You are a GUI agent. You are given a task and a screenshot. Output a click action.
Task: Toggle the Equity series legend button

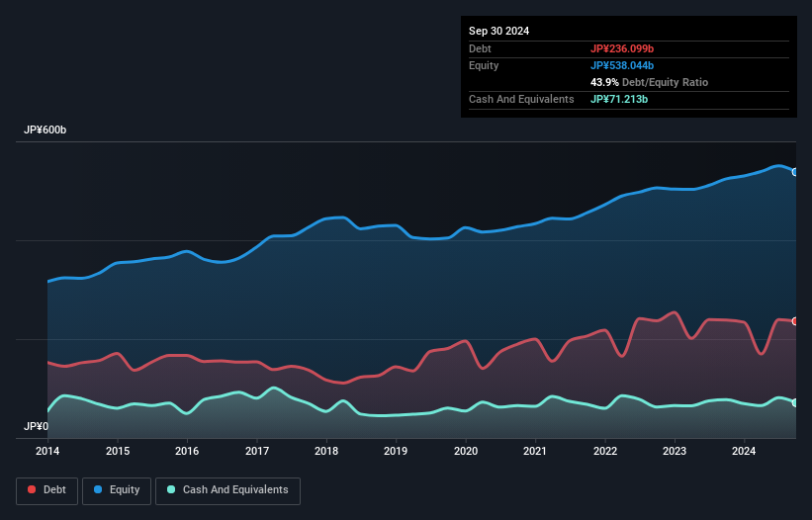point(117,490)
